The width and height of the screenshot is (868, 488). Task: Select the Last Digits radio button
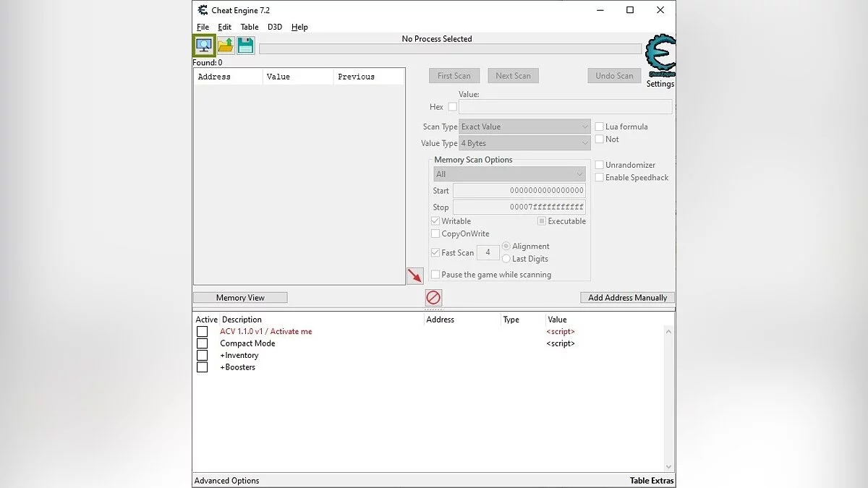pyautogui.click(x=506, y=258)
